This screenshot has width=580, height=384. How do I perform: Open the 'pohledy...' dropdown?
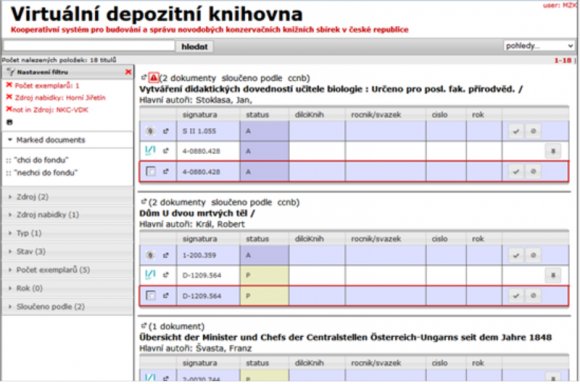click(539, 46)
